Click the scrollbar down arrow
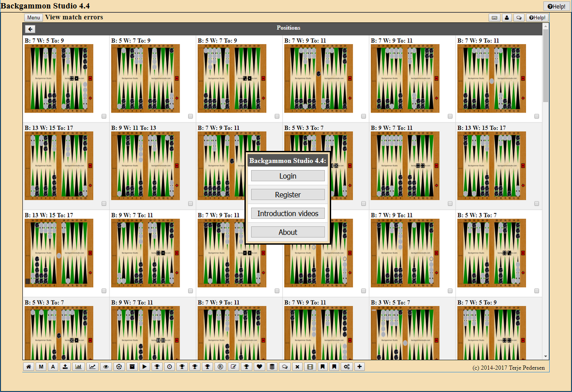Screen dimensions: 572x392 545,356
